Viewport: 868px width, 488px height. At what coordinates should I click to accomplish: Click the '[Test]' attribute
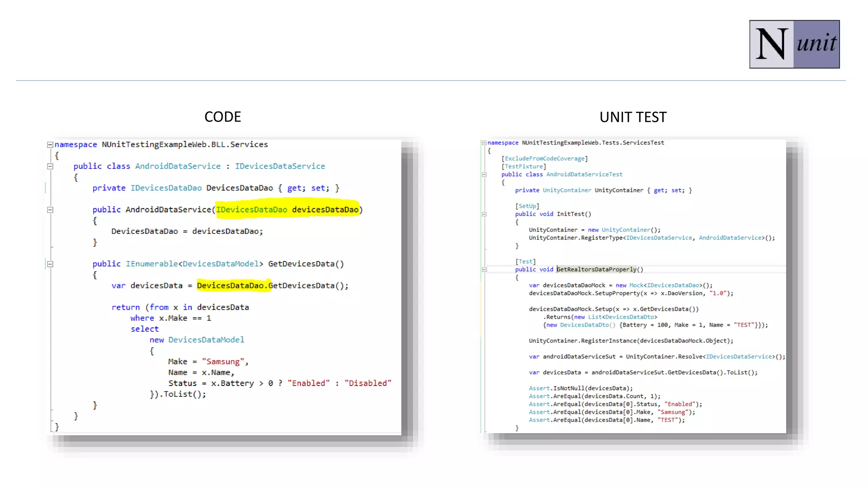[526, 262]
